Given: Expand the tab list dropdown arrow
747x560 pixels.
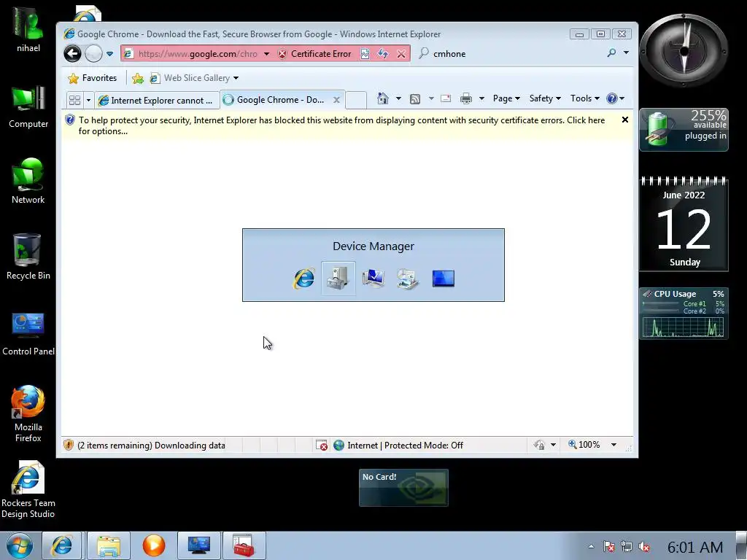Looking at the screenshot, I should pos(88,100).
